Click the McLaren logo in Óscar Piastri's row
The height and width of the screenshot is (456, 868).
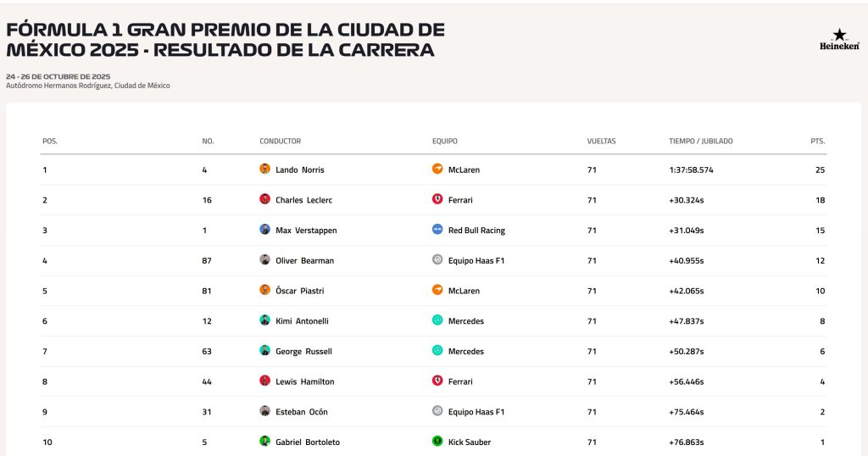[437, 291]
